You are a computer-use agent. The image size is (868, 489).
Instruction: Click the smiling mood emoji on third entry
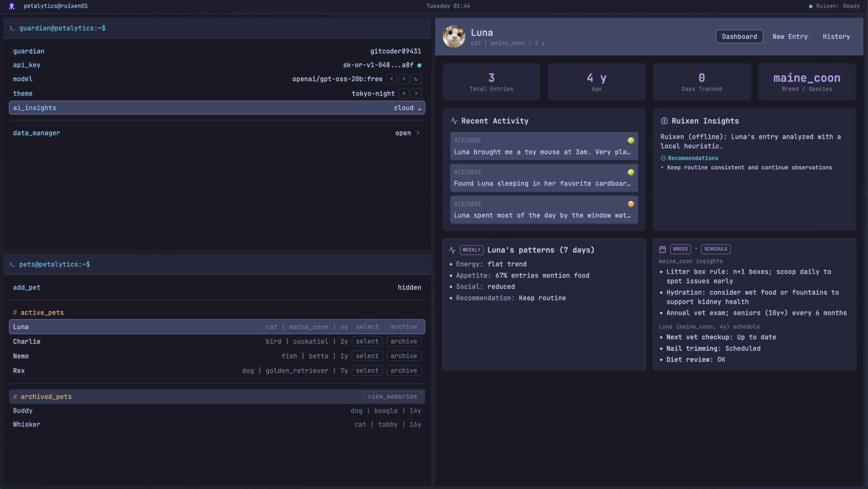pos(631,204)
